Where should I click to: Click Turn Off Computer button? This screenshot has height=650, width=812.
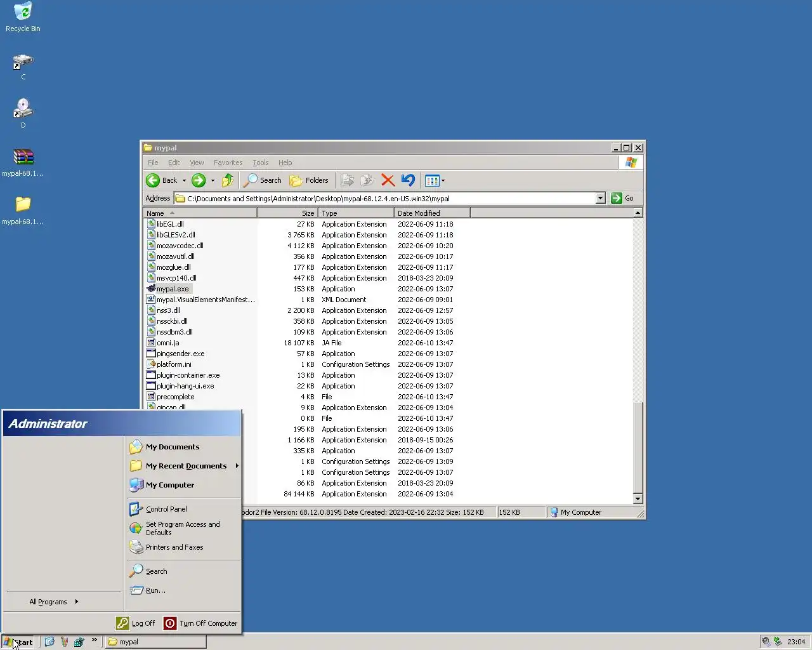click(x=200, y=623)
